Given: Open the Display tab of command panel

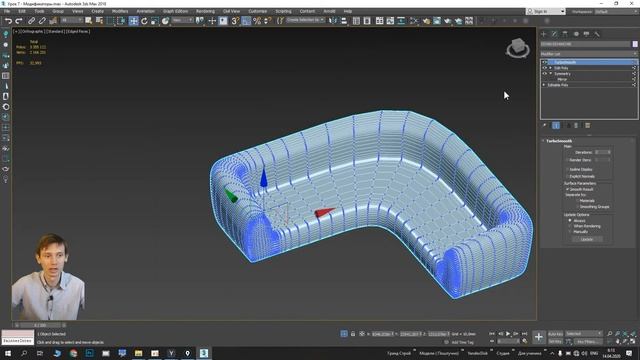Looking at the screenshot, I should (587, 34).
